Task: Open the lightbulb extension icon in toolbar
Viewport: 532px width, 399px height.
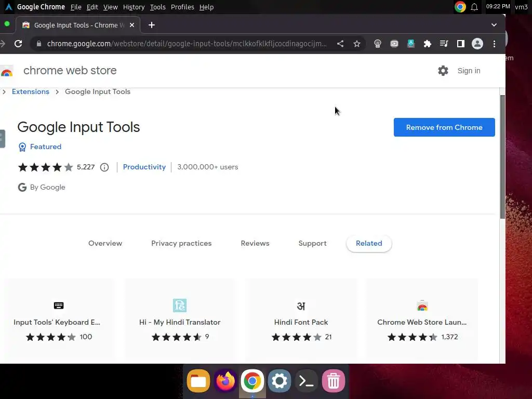Action: coord(377,44)
